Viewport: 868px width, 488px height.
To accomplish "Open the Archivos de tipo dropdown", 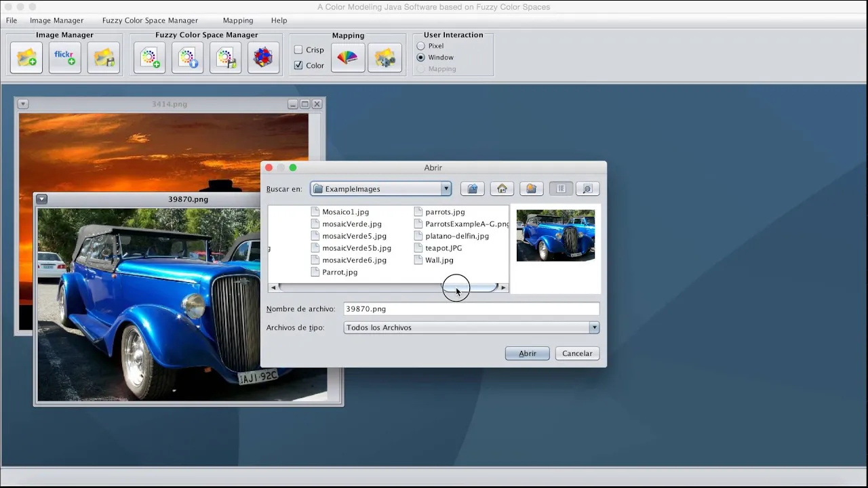I will click(x=594, y=327).
